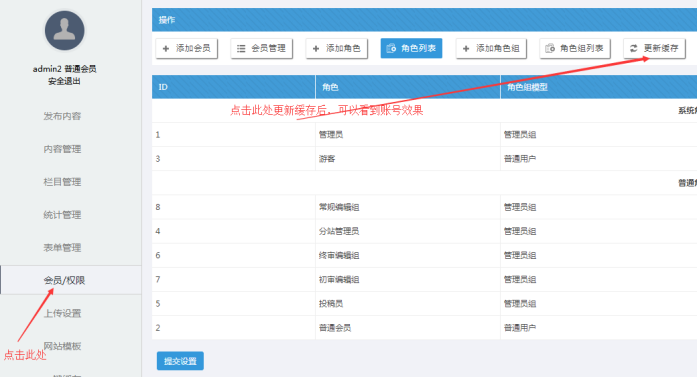
Task: Click the 提交设置 submit button
Action: [x=180, y=361]
